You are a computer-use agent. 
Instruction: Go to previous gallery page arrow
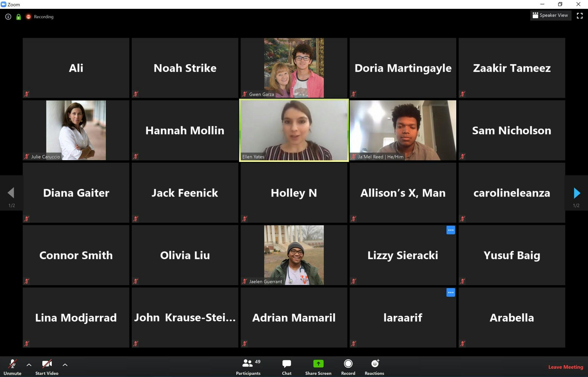tap(11, 193)
